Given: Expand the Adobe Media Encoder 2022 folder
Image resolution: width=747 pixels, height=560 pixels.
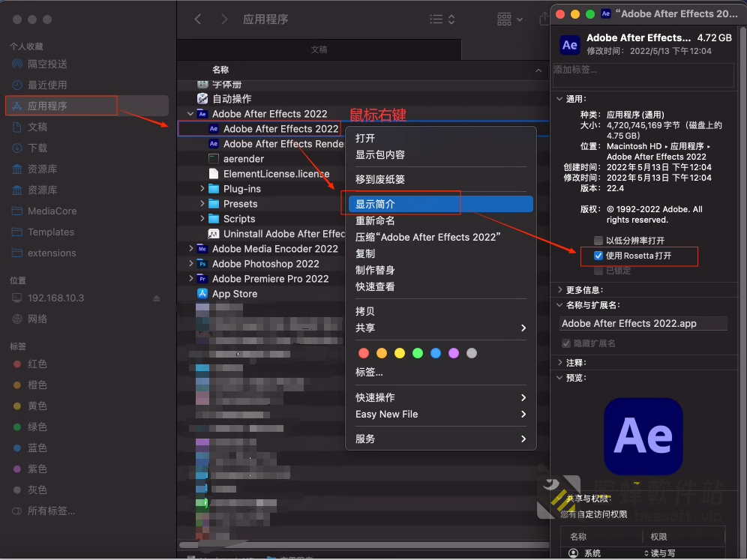Looking at the screenshot, I should (x=190, y=249).
